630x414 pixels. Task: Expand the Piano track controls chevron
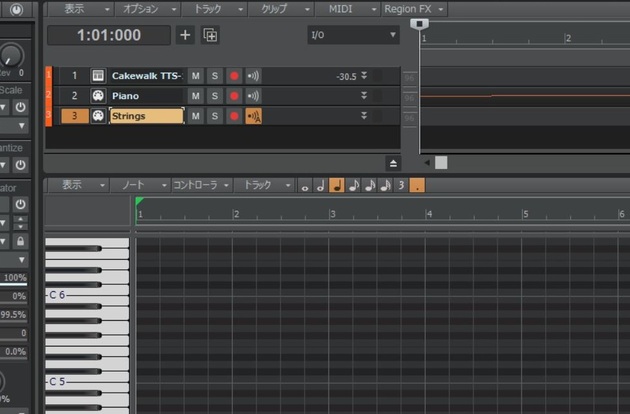(x=364, y=96)
